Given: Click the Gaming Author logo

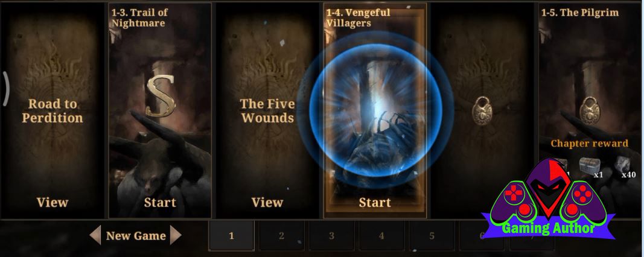Looking at the screenshot, I should [x=549, y=200].
